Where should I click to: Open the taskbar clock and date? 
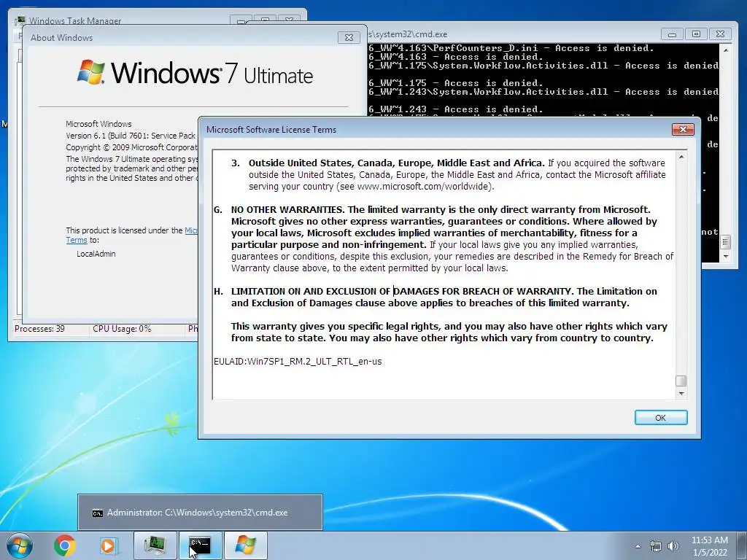pos(710,546)
